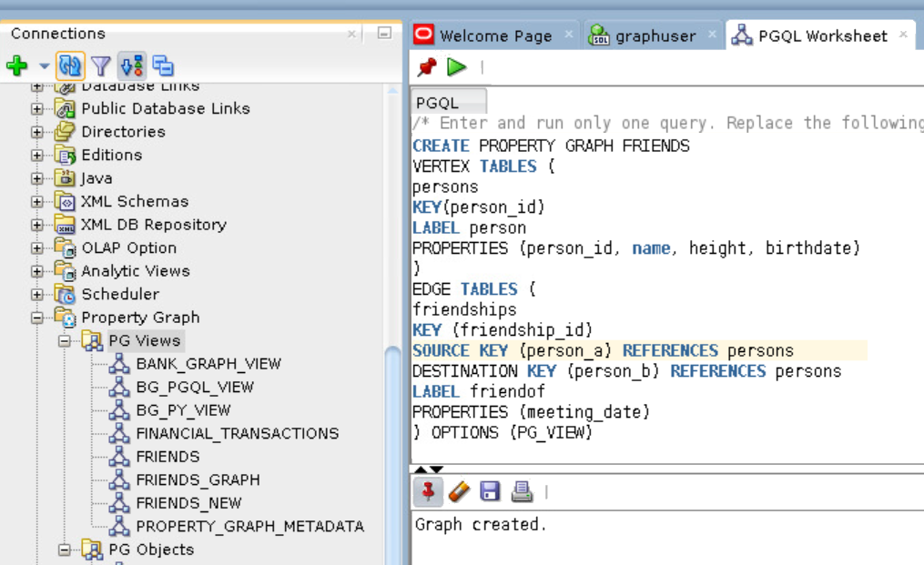Expand the Directories node

[37, 132]
